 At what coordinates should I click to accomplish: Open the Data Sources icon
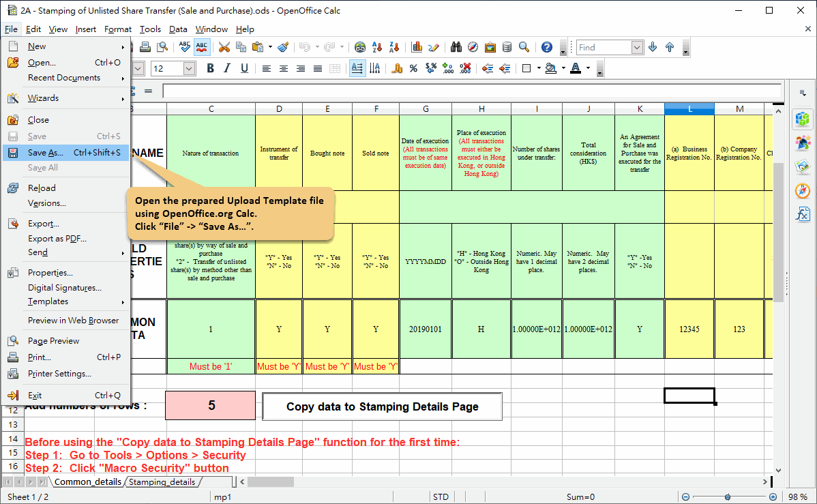point(507,48)
